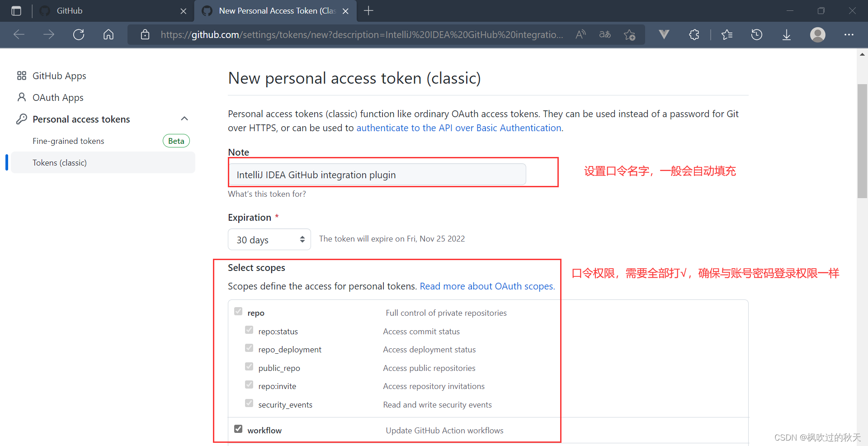The height and width of the screenshot is (446, 868).
Task: Click the 'Access public repositories' description
Action: click(x=429, y=368)
